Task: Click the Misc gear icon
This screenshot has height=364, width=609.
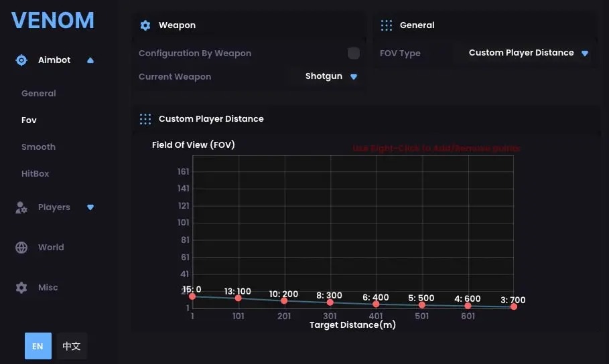Action: (x=21, y=288)
